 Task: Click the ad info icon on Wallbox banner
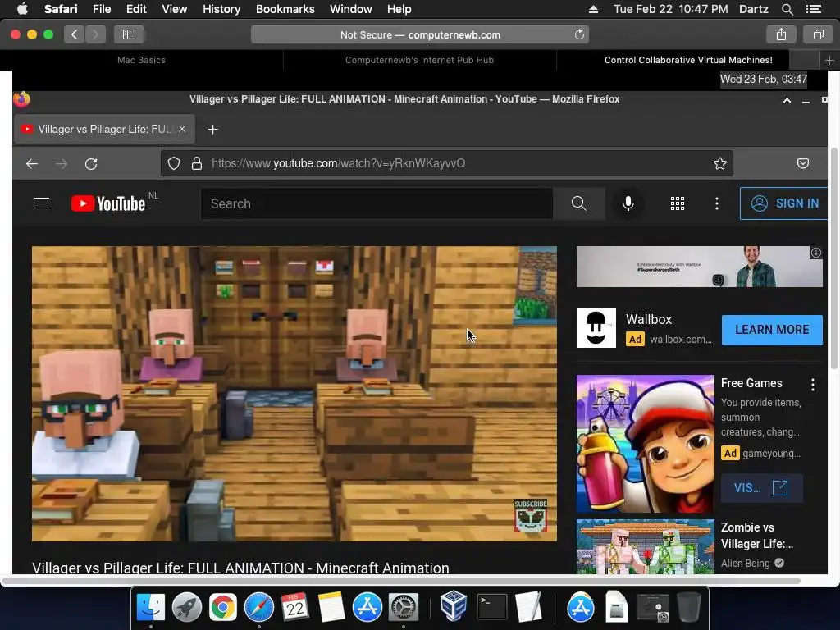[816, 253]
